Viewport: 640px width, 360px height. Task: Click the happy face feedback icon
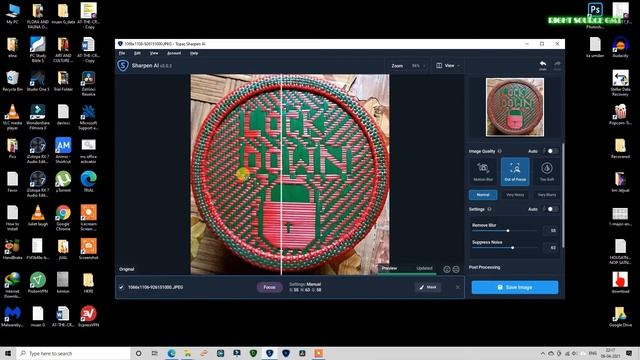click(447, 269)
